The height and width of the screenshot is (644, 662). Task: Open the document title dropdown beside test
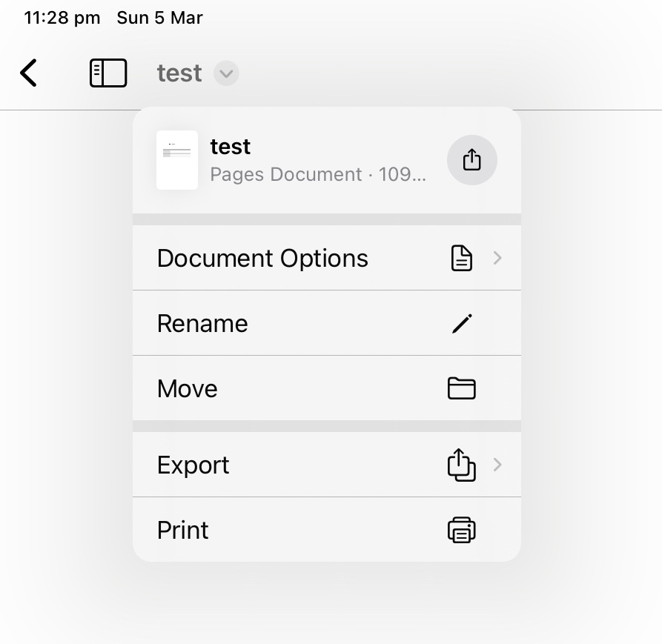click(226, 73)
